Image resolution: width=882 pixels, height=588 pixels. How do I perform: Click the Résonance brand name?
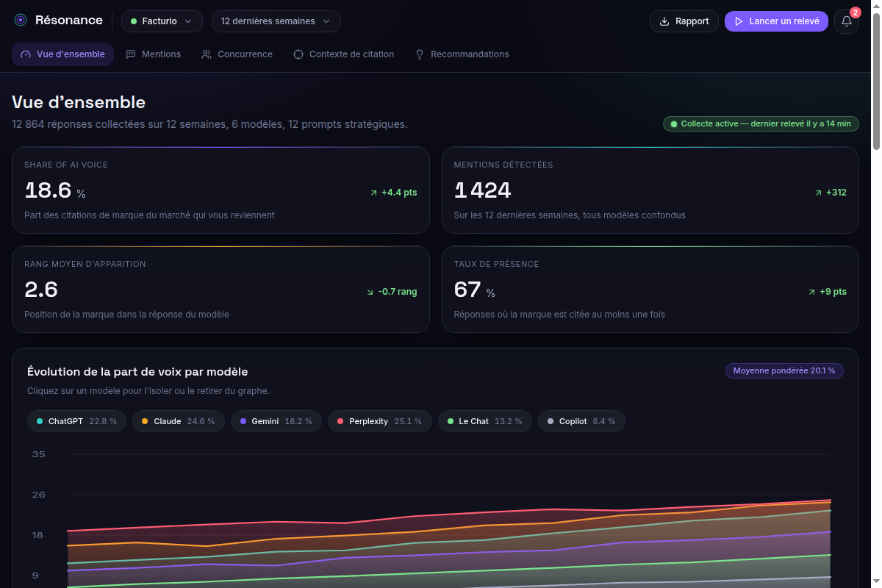tap(69, 21)
